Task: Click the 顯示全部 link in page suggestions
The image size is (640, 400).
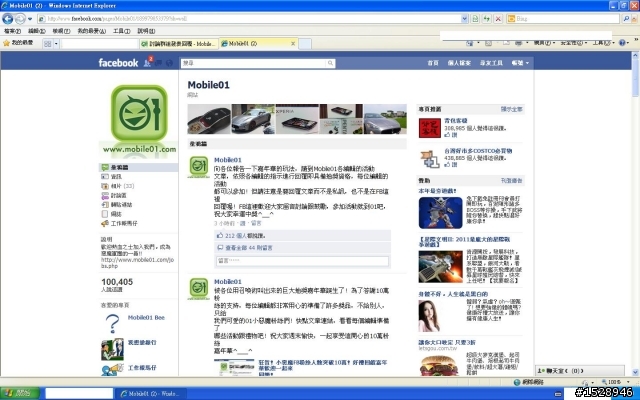Action: point(511,109)
